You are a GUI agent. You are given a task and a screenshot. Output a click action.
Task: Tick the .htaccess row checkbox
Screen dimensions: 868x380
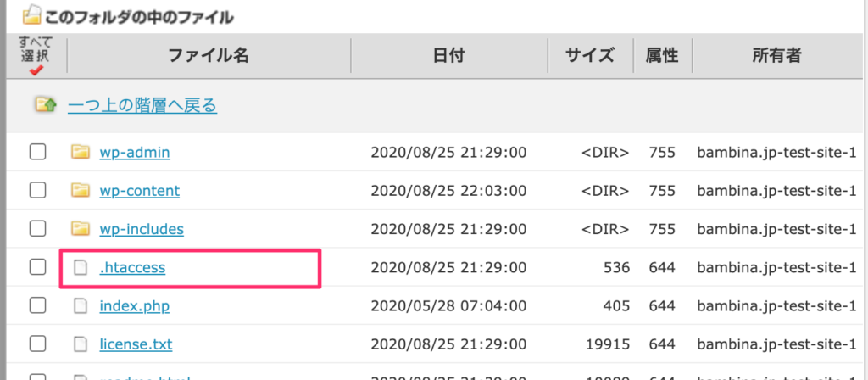pos(37,267)
